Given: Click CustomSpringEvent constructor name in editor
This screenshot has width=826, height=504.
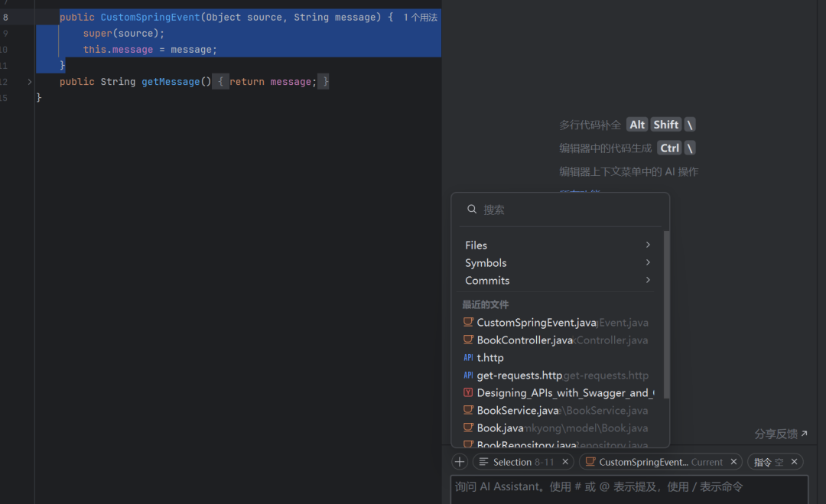Looking at the screenshot, I should pyautogui.click(x=150, y=18).
